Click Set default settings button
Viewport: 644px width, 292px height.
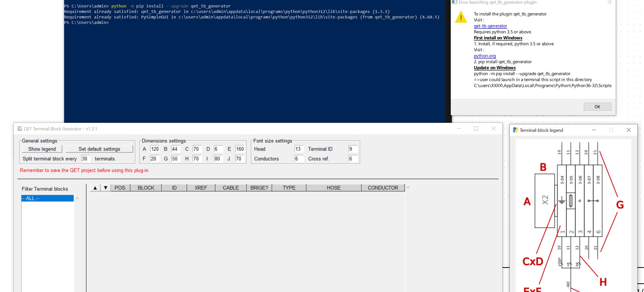[99, 149]
